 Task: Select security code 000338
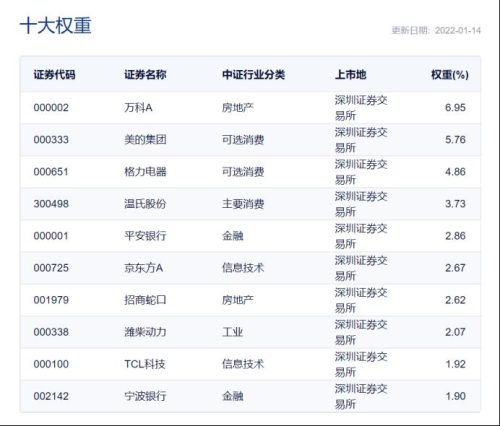coord(51,332)
